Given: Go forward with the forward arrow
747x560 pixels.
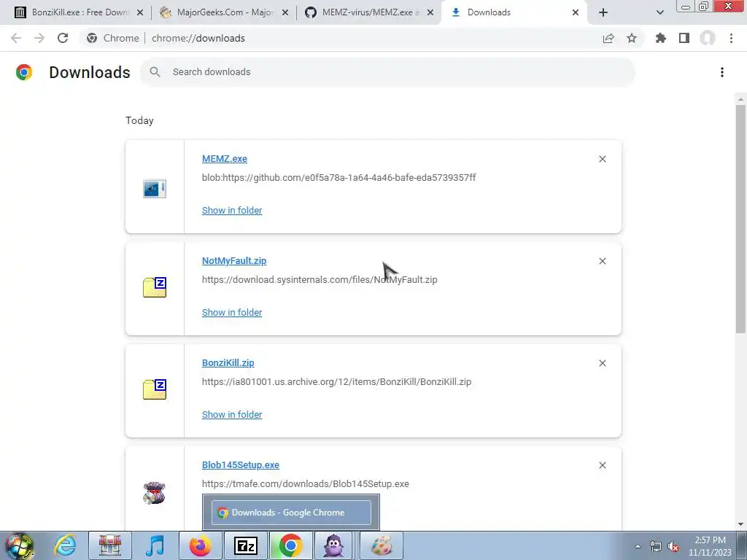Looking at the screenshot, I should coord(39,38).
